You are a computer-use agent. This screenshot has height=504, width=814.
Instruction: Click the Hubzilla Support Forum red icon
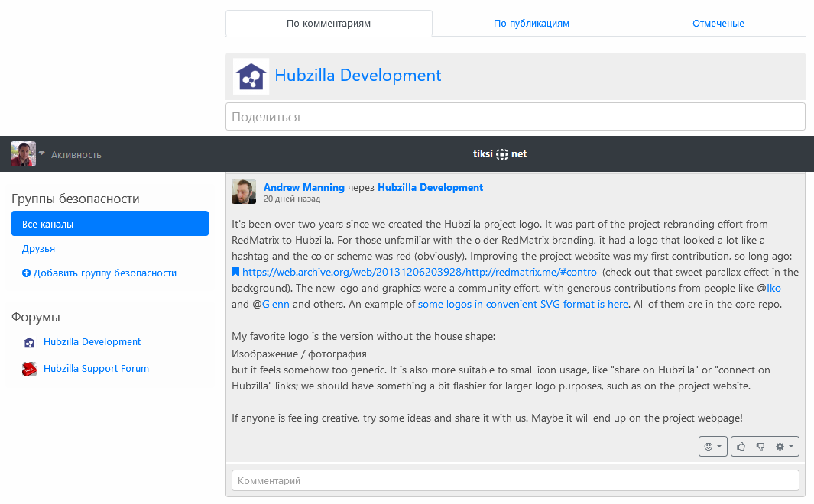[29, 370]
